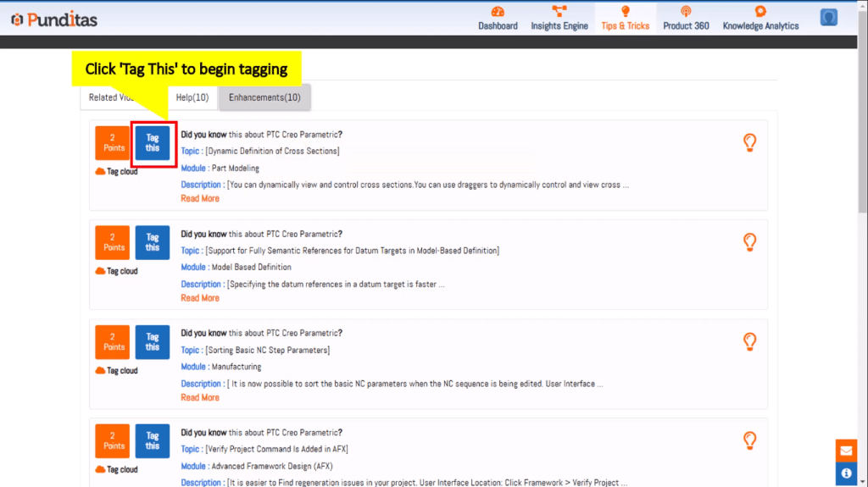The width and height of the screenshot is (868, 487).
Task: Click lightbulb icon for Dynamic Cross Sections tip
Action: (749, 143)
